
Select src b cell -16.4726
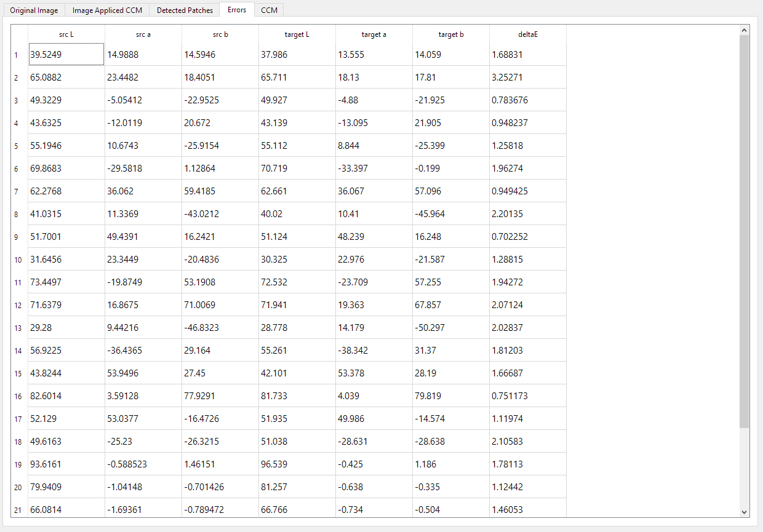coord(220,419)
